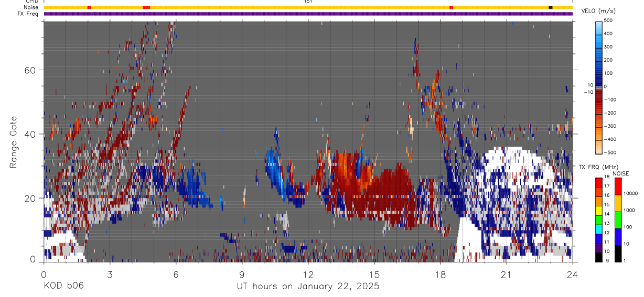Click the 40 tick on Range Gate axis
Screen dimensions: 644x297
(30, 134)
